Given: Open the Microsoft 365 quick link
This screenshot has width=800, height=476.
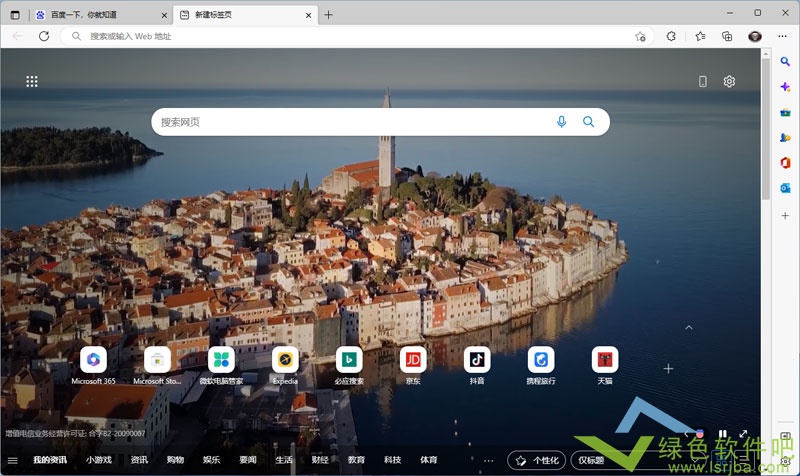Looking at the screenshot, I should (x=93, y=359).
